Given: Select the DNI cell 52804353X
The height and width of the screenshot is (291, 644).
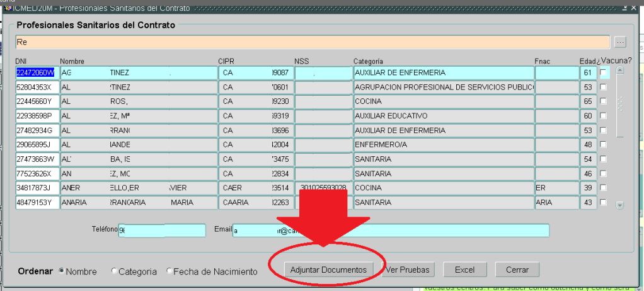Looking at the screenshot, I should (x=37, y=88).
